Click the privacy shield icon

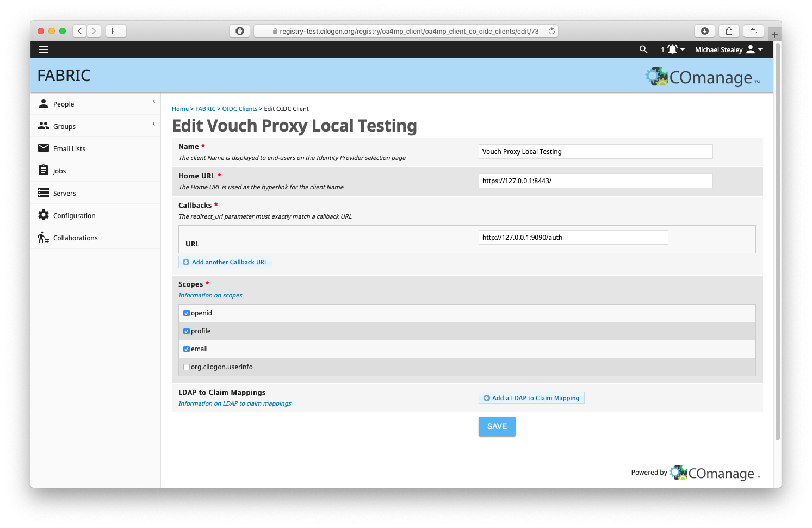[x=240, y=31]
